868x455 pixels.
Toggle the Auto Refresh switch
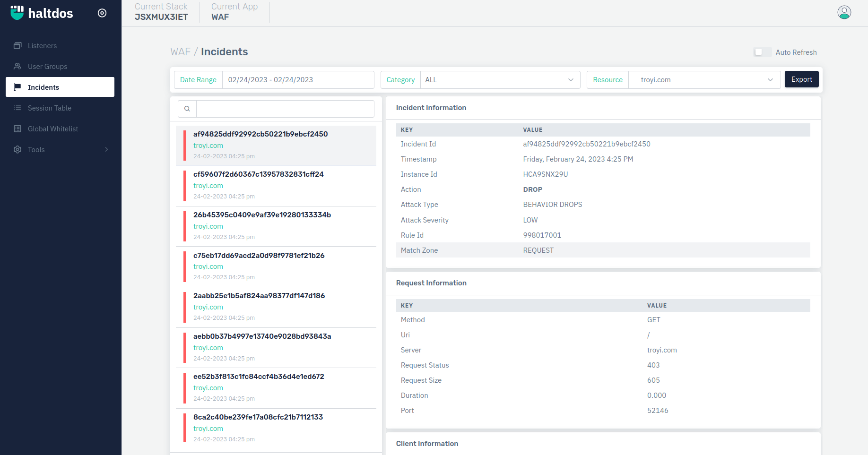[x=762, y=52]
